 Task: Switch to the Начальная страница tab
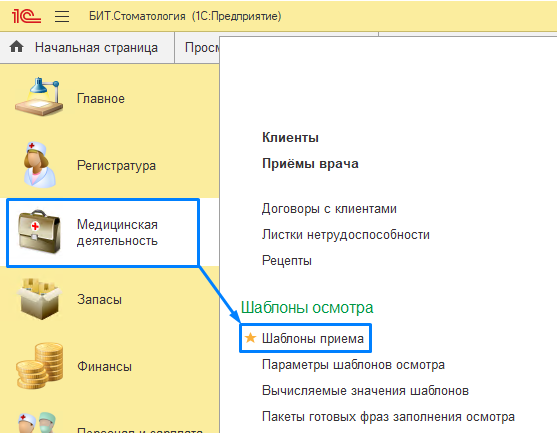point(87,48)
